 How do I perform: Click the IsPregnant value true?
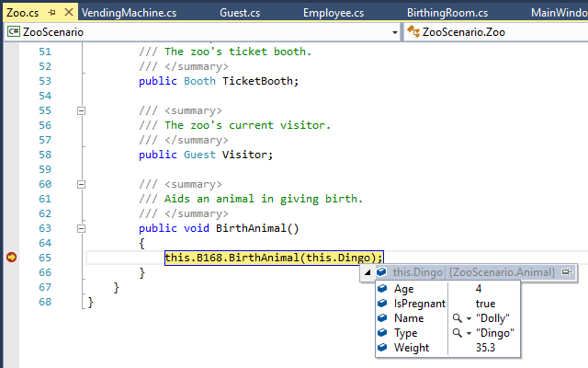[487, 304]
